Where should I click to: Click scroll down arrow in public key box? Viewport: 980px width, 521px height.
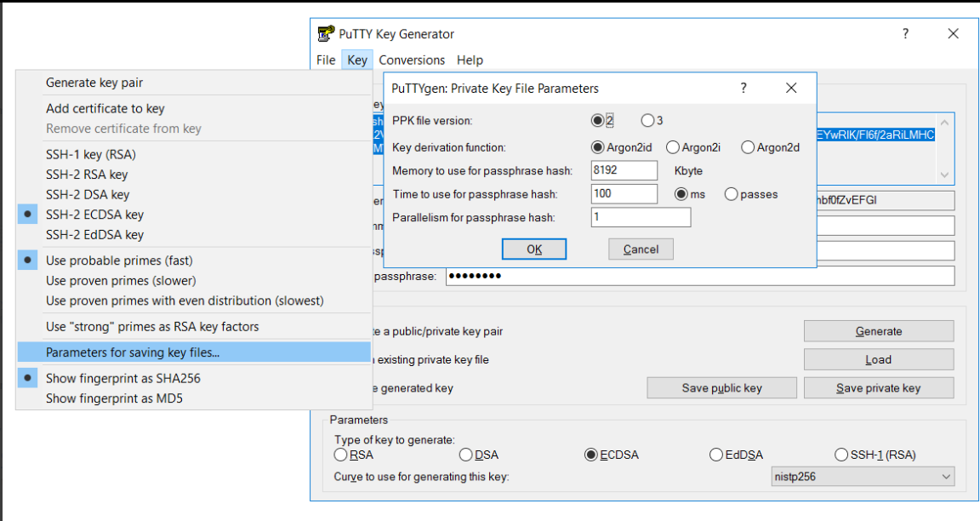pos(944,175)
